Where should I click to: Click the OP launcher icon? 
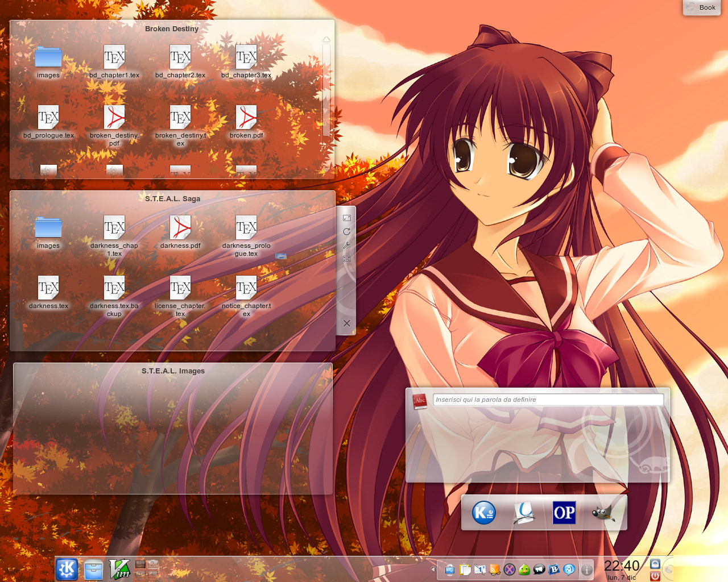click(x=564, y=513)
